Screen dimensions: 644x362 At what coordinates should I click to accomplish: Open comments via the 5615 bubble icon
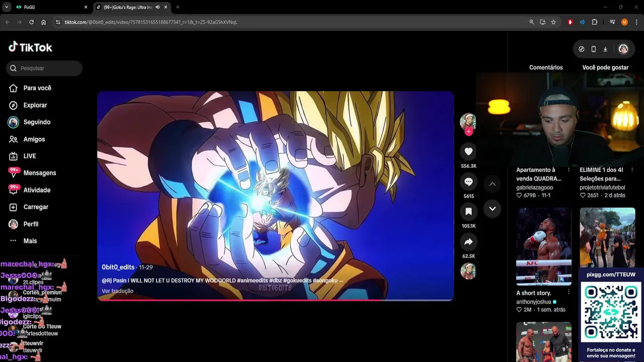(x=468, y=182)
